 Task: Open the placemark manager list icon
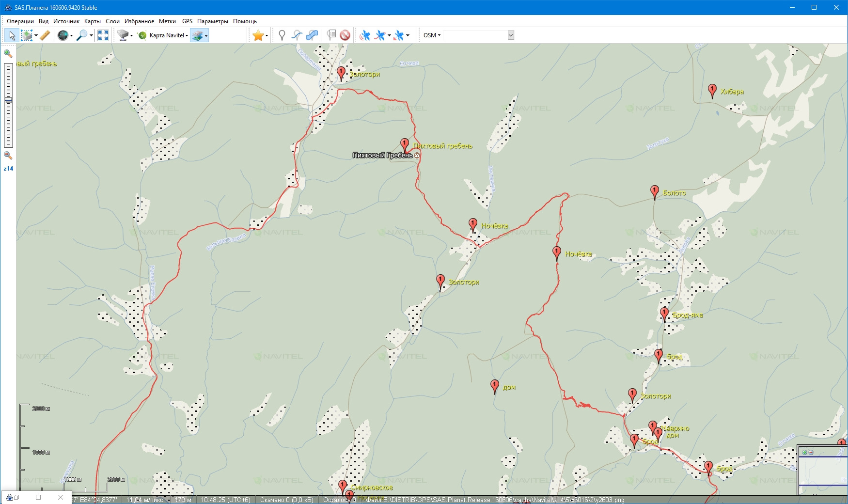[331, 35]
